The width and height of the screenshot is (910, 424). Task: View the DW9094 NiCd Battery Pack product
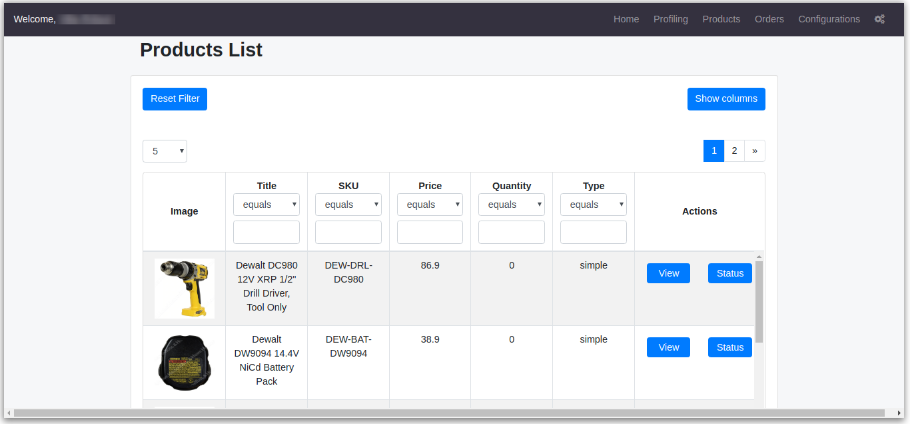668,347
